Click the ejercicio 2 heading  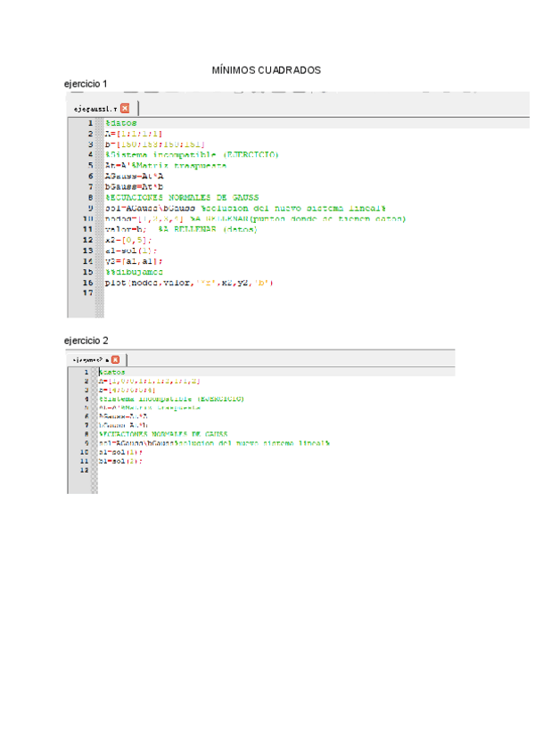tap(86, 341)
